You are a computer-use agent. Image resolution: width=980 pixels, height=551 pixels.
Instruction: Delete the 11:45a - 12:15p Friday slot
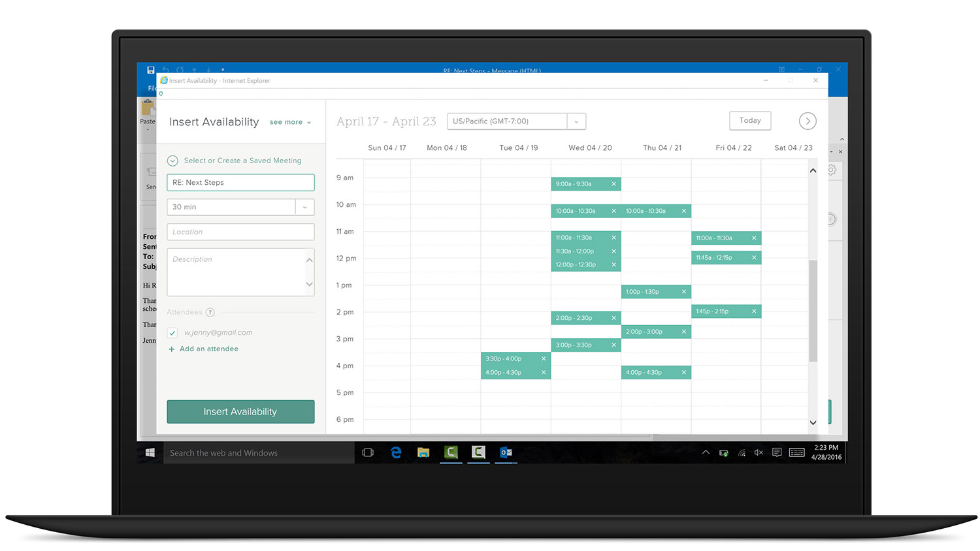pos(754,258)
